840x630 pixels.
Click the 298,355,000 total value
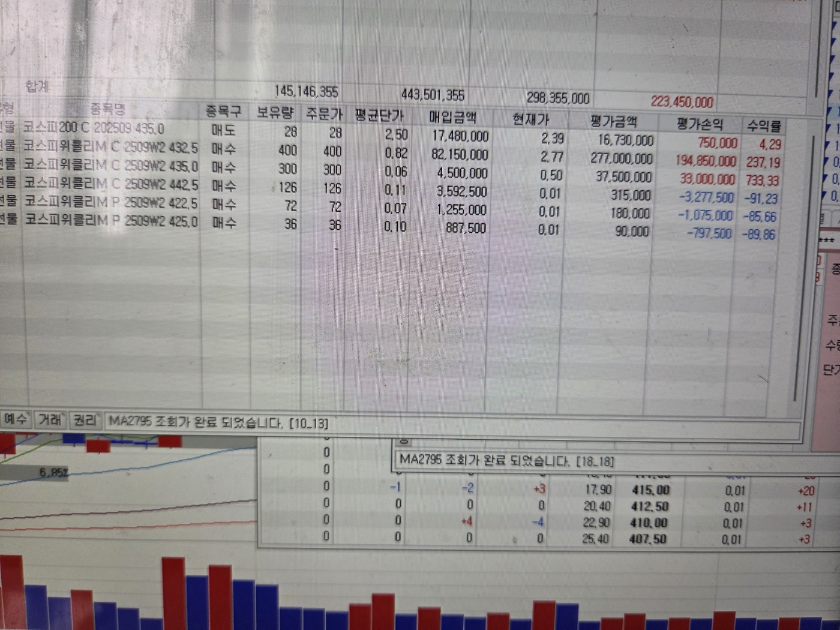[558, 98]
